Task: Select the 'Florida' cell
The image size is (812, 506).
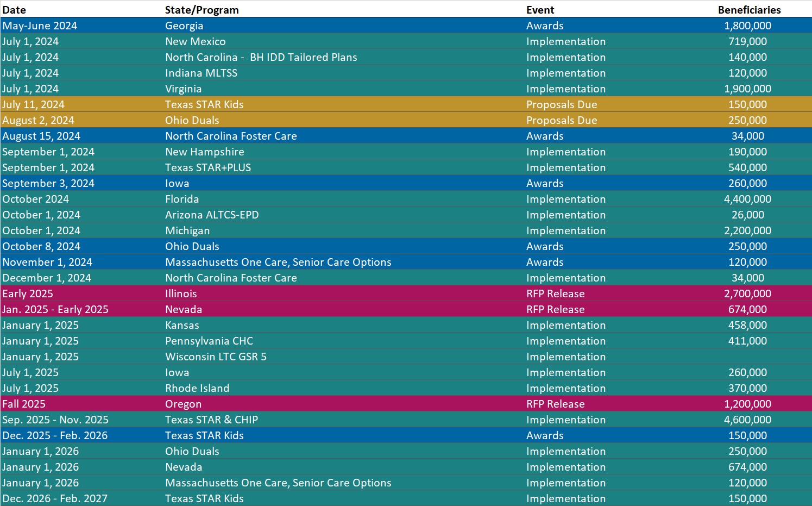Action: coord(182,199)
